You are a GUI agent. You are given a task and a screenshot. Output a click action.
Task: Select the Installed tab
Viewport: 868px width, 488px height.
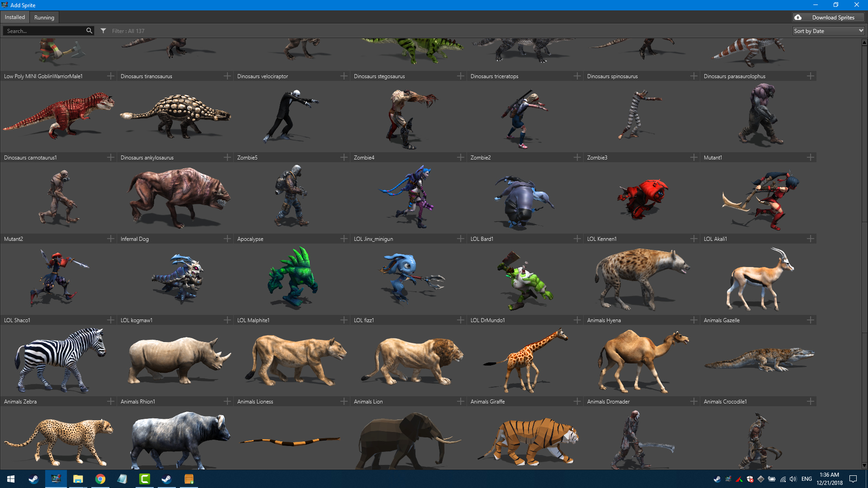(x=15, y=17)
